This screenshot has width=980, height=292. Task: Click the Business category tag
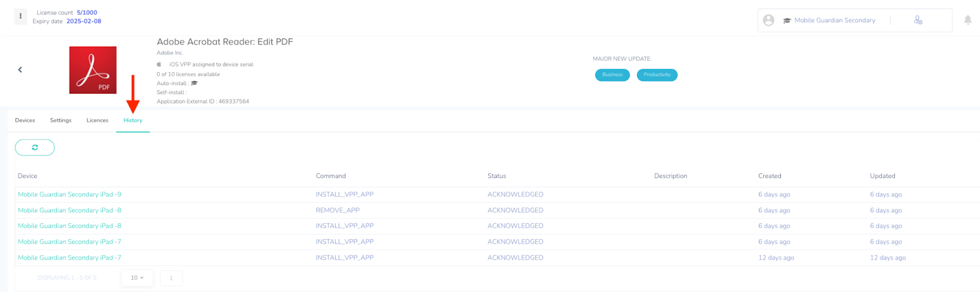pos(612,75)
